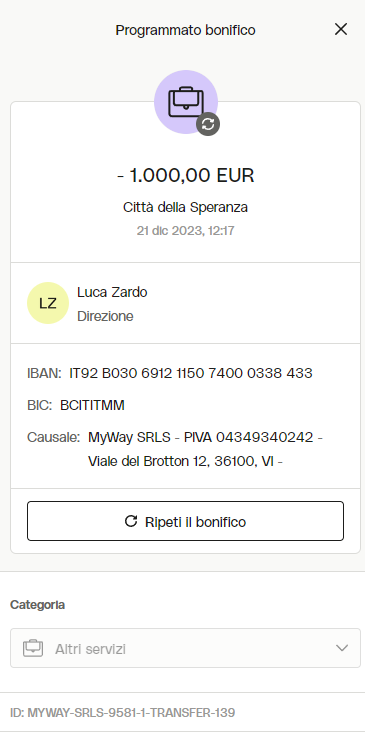Expand the Categoria dropdown chevron

pos(342,648)
